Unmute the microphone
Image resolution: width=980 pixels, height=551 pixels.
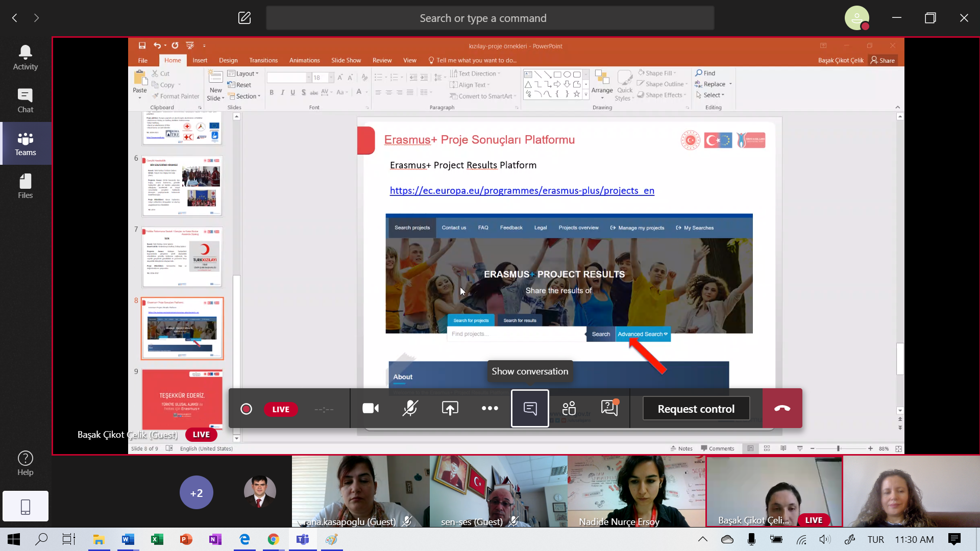click(410, 409)
